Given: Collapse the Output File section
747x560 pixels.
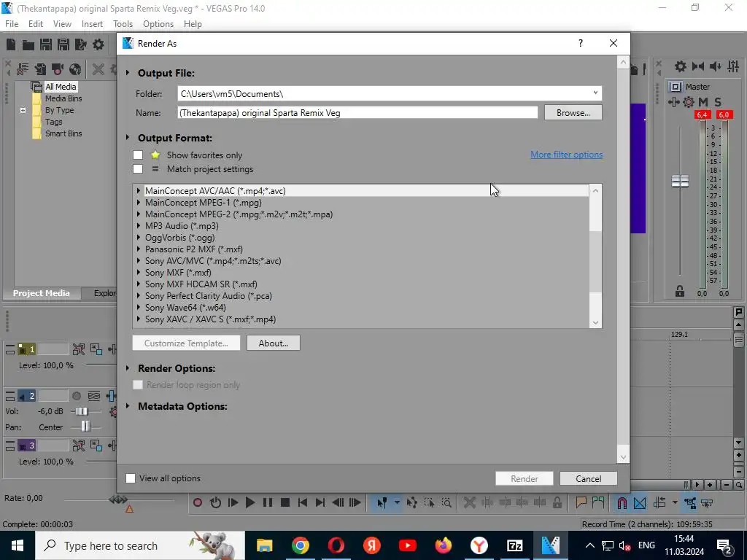Looking at the screenshot, I should 128,73.
